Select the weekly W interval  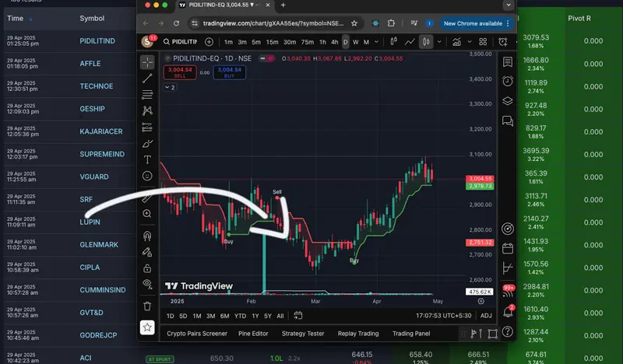pos(356,42)
